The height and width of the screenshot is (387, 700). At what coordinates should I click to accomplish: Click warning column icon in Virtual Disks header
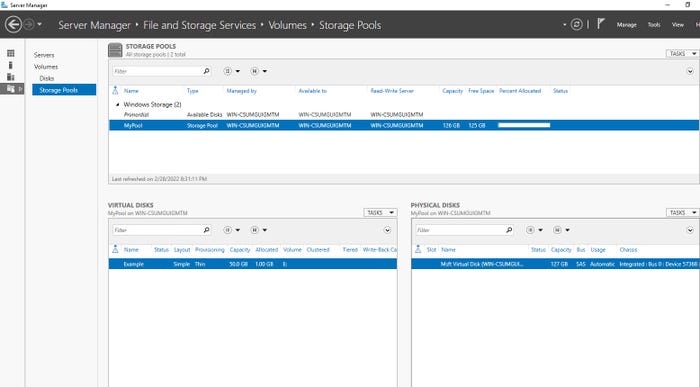(115, 249)
